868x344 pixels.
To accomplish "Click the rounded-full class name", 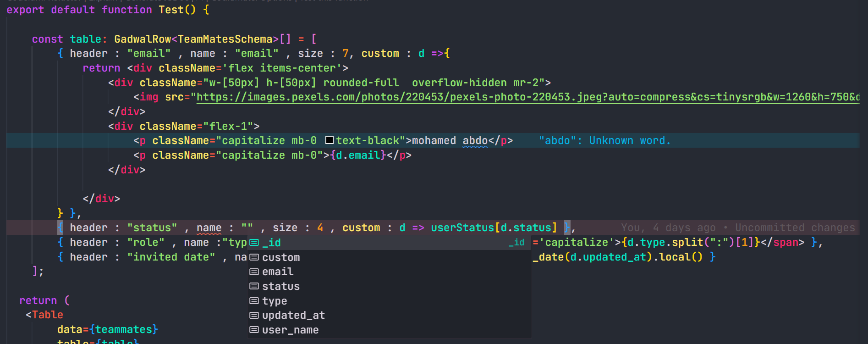I will coord(361,83).
